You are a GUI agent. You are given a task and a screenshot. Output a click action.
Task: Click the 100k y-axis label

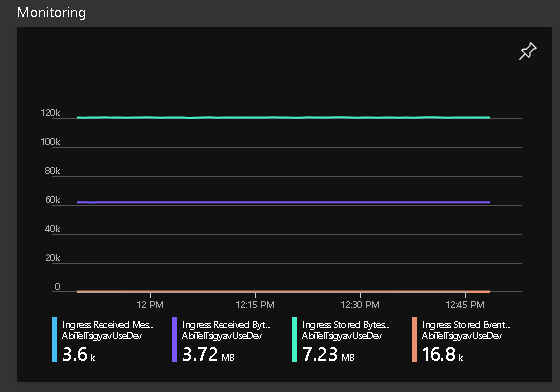[x=50, y=142]
